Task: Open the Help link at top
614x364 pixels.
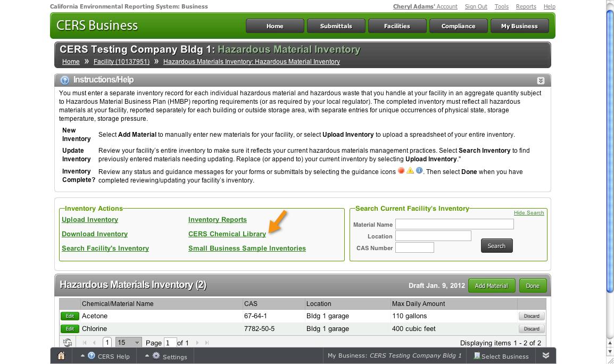Action: (550, 6)
